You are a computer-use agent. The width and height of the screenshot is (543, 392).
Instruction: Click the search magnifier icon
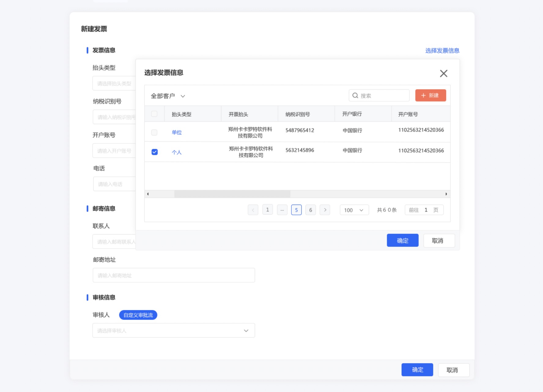point(355,96)
